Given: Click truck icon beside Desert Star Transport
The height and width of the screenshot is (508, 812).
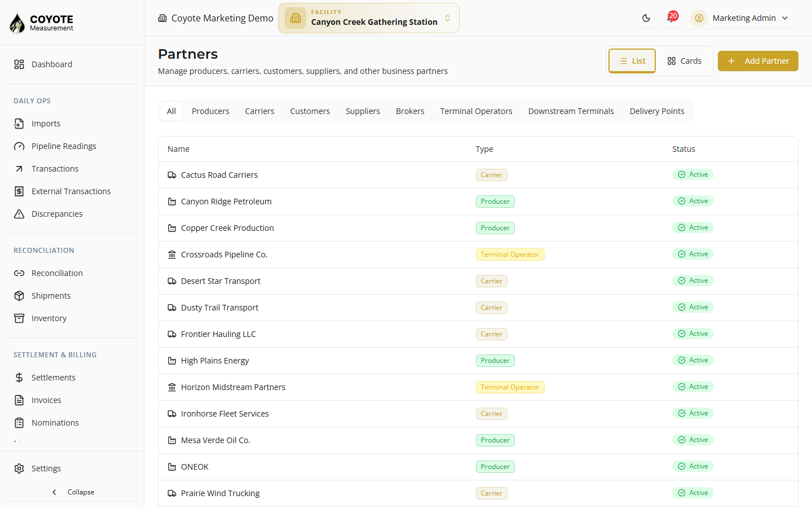Looking at the screenshot, I should point(172,281).
